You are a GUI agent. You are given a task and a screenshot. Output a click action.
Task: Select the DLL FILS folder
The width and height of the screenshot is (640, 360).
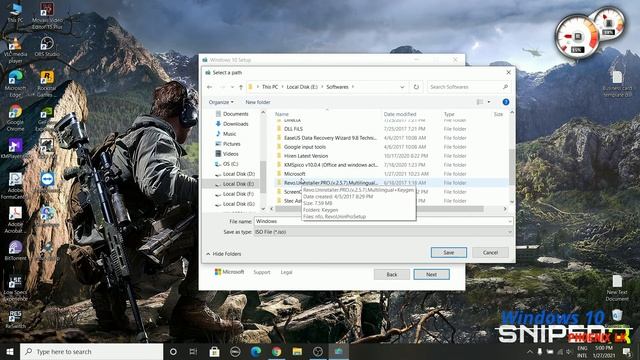(x=293, y=129)
